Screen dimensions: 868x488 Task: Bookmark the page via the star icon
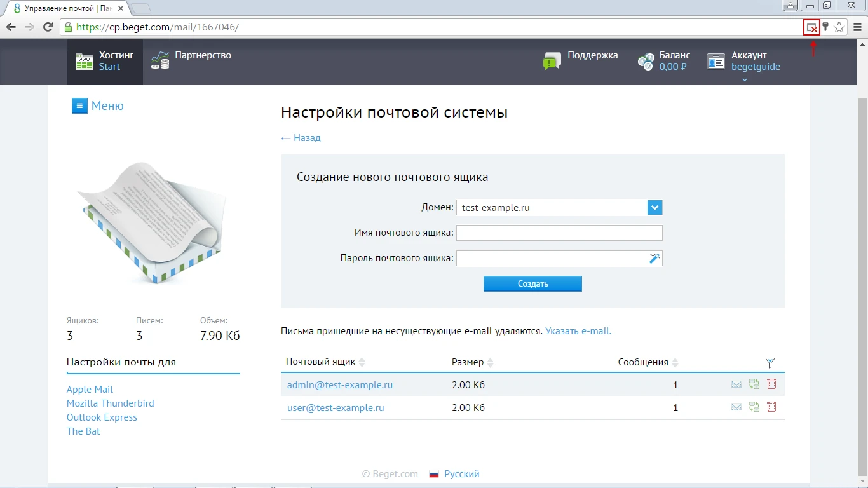pyautogui.click(x=839, y=27)
